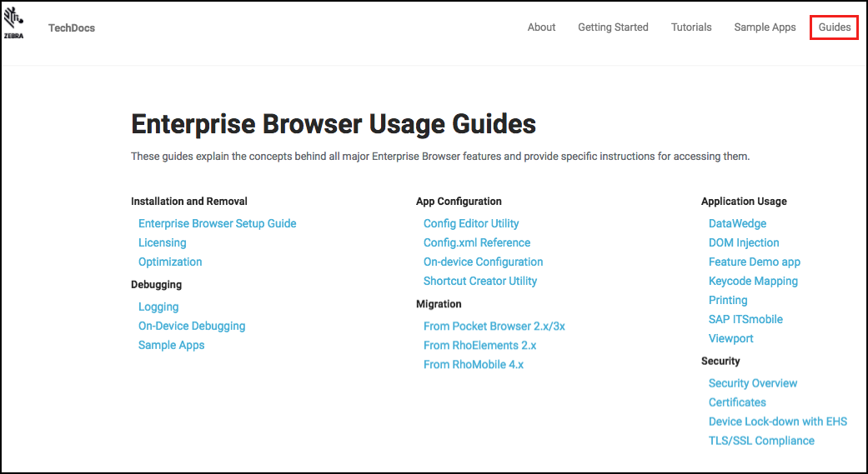
Task: Open Sample Apps under Debugging
Action: point(171,345)
